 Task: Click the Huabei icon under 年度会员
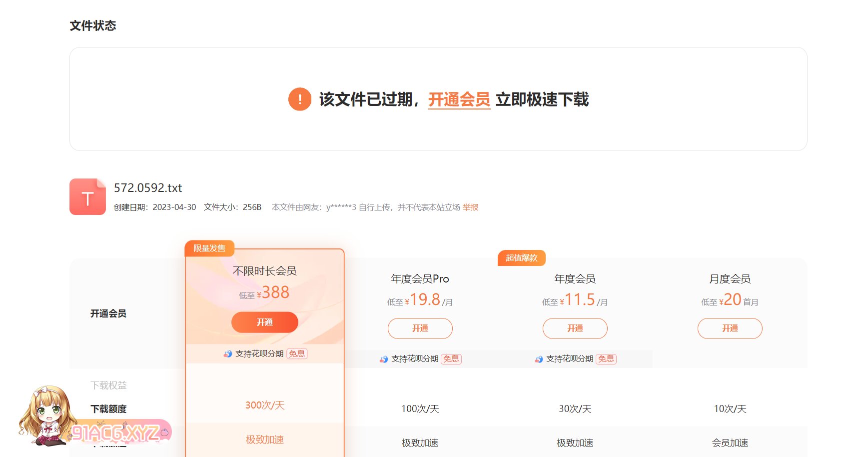click(x=539, y=359)
